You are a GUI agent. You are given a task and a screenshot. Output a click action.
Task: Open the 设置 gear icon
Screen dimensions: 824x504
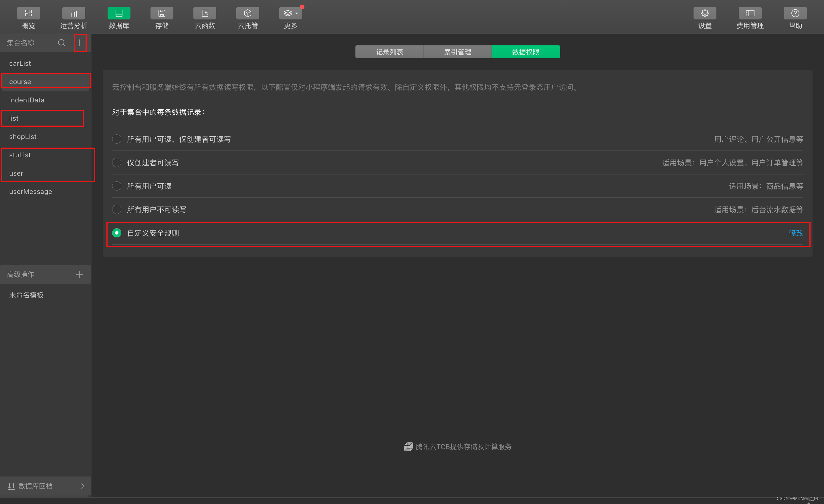click(x=705, y=13)
